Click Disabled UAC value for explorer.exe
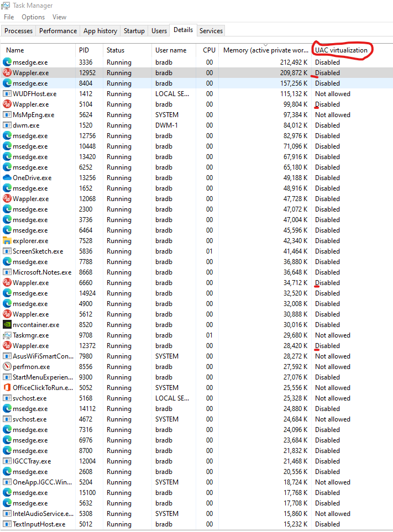Image resolution: width=393 pixels, height=532 pixels. click(x=327, y=240)
